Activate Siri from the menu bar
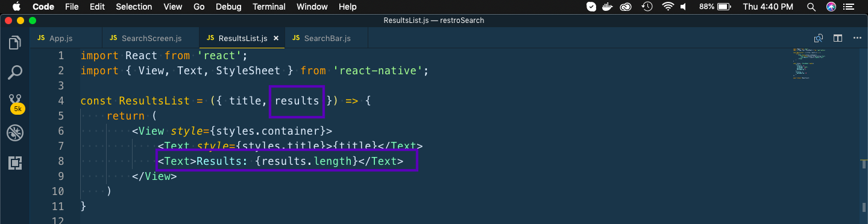 coord(831,7)
